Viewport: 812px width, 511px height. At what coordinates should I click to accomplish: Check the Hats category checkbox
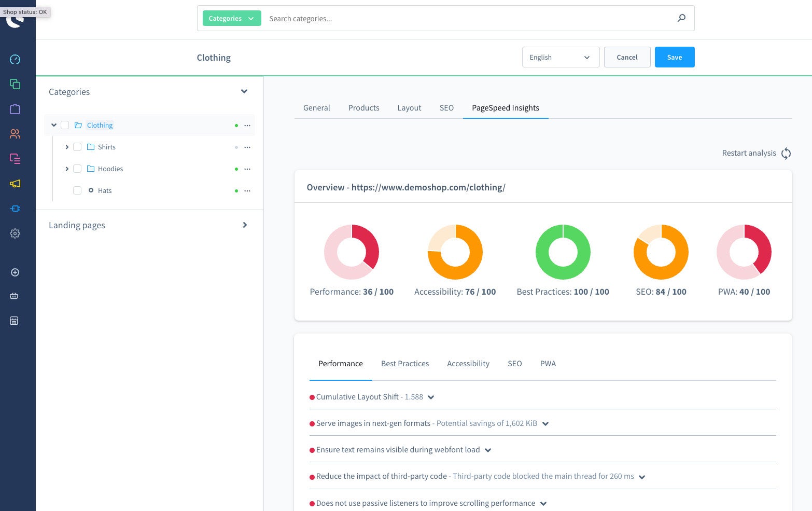pos(77,190)
